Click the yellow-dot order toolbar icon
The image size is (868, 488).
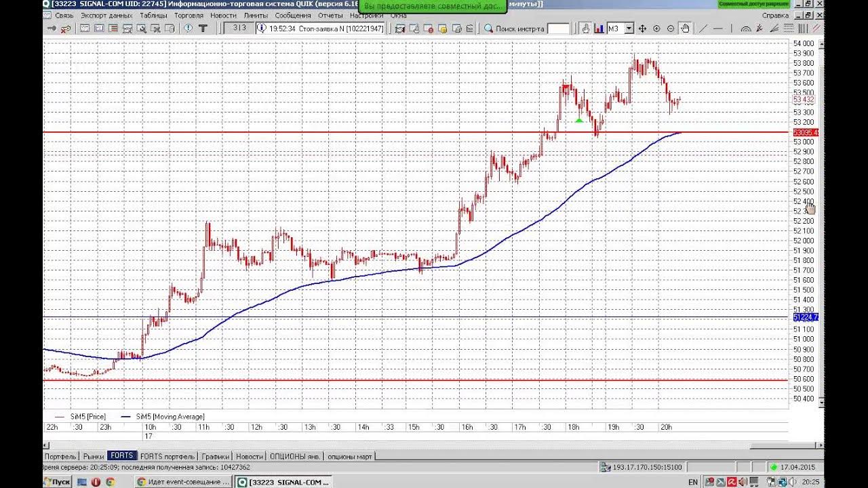pyautogui.click(x=442, y=28)
